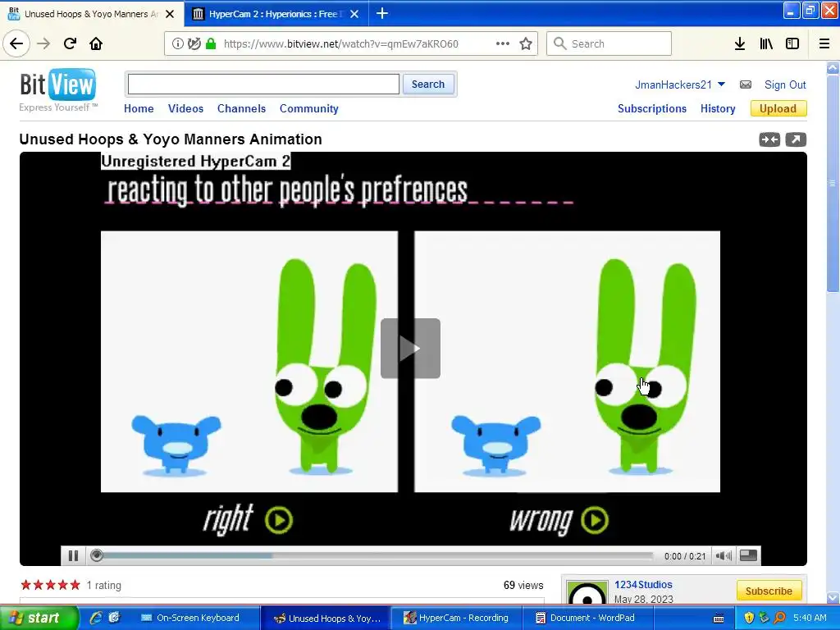
Task: Click the seek bar's round playhead knob
Action: point(97,555)
